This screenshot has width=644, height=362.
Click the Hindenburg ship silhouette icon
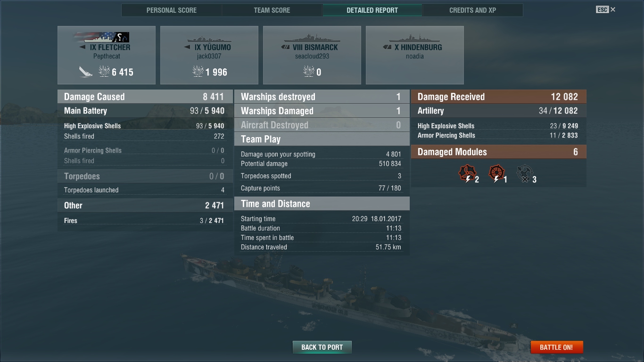[x=415, y=39]
